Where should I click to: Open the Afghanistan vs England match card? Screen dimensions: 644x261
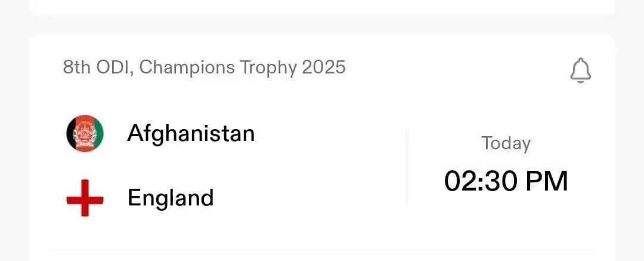point(322,148)
